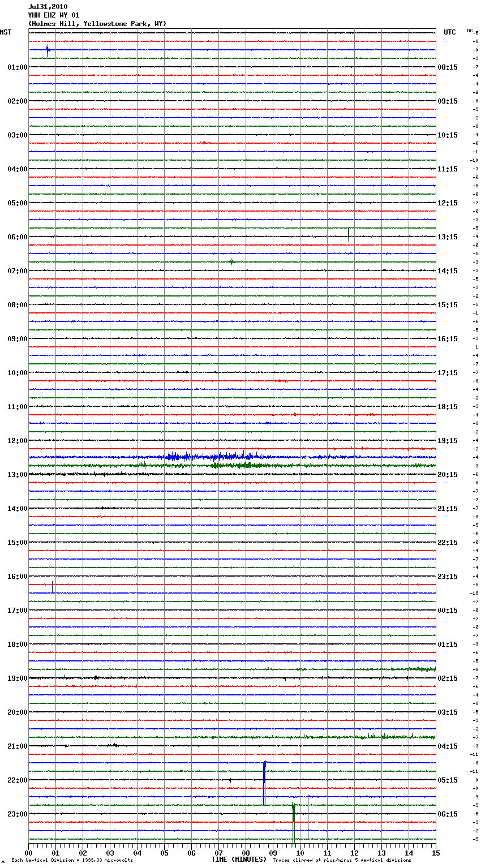The height and width of the screenshot is (868, 481).
Task: Click the 19:15 UTC time label
Action: [448, 441]
